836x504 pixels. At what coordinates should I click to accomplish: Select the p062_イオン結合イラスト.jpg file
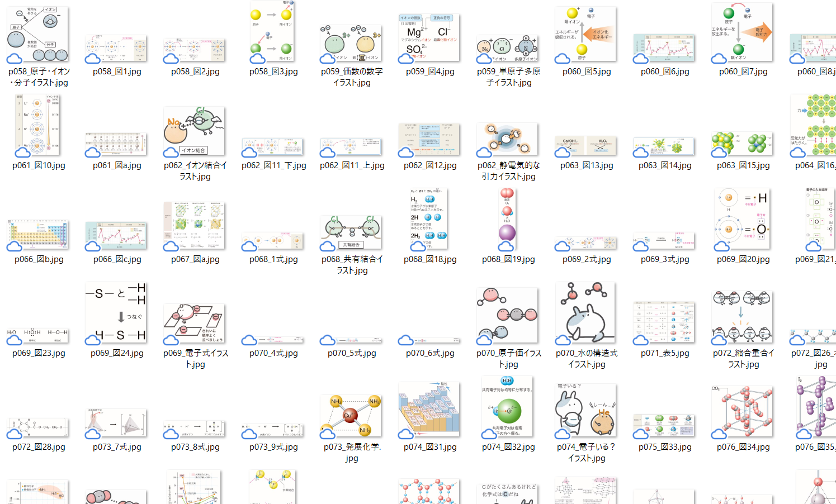195,131
